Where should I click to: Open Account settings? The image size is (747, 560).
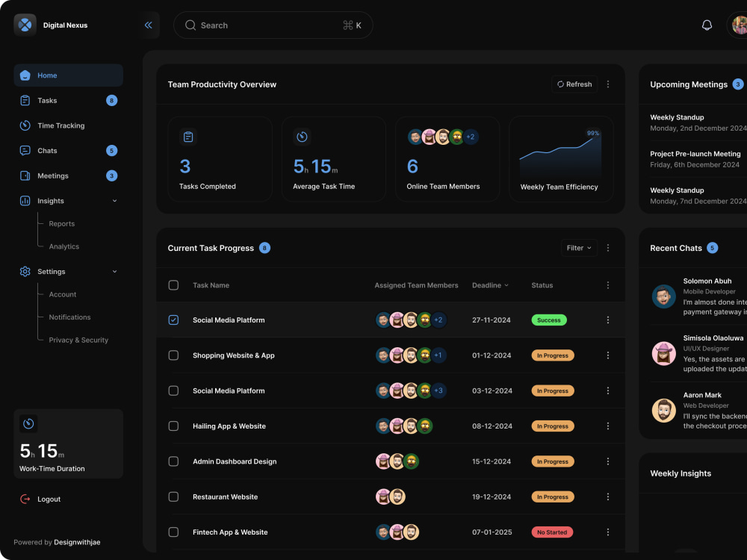[x=63, y=294]
